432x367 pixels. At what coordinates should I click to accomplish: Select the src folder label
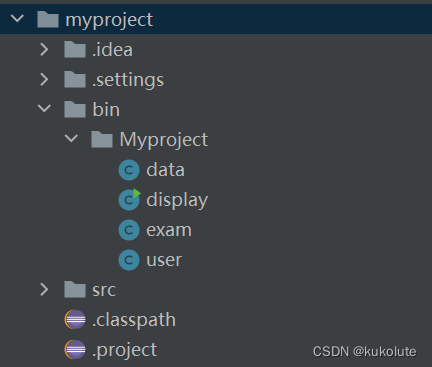tap(104, 290)
